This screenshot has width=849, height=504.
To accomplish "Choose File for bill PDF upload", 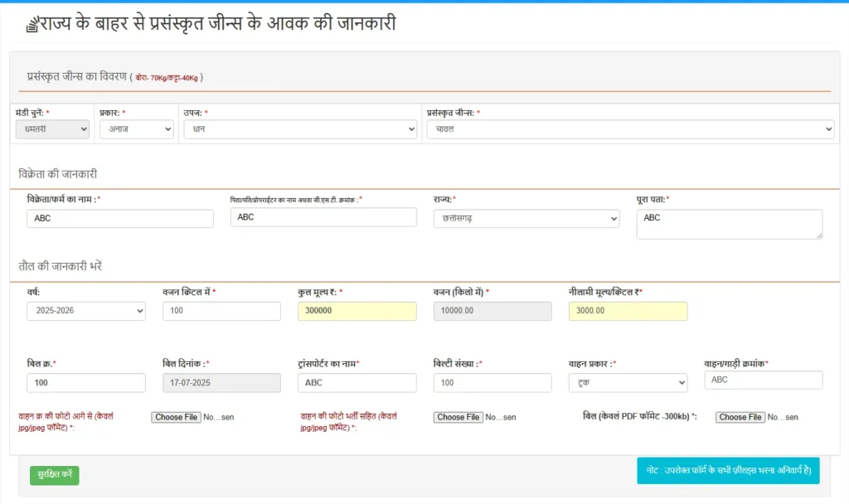I will (x=740, y=418).
